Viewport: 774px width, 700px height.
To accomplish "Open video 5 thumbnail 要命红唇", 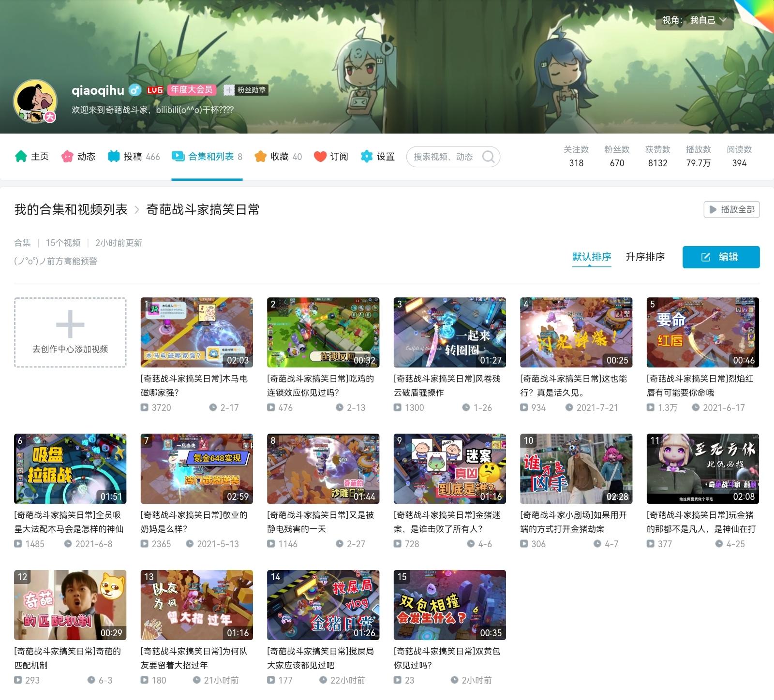I will [703, 333].
